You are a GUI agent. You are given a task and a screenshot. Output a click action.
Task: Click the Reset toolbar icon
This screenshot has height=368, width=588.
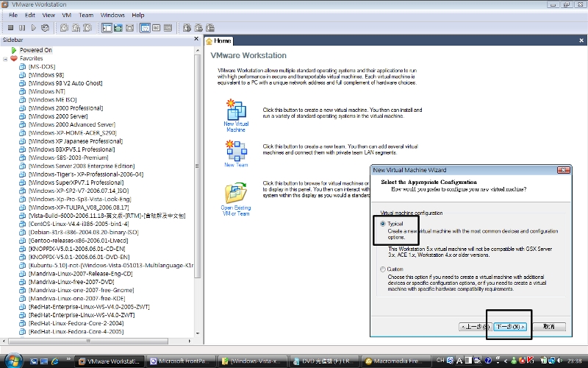pos(45,27)
